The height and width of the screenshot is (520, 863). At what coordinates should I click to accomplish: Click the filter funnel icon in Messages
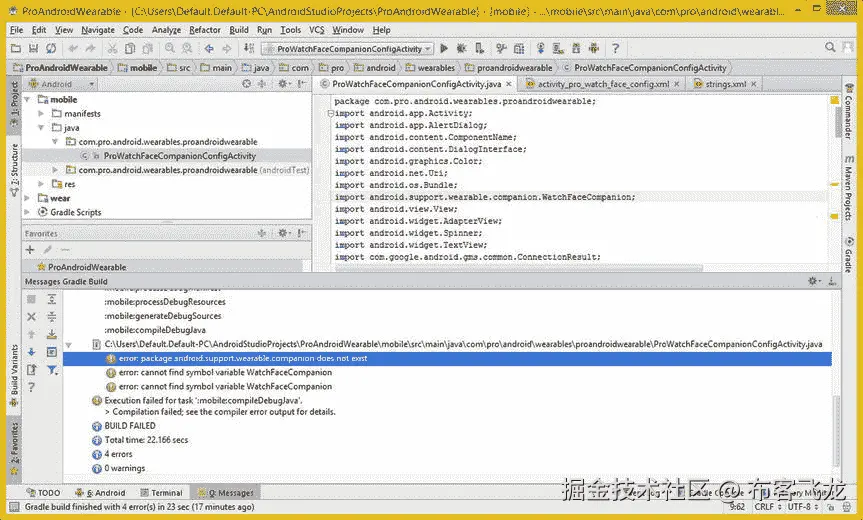coord(52,369)
